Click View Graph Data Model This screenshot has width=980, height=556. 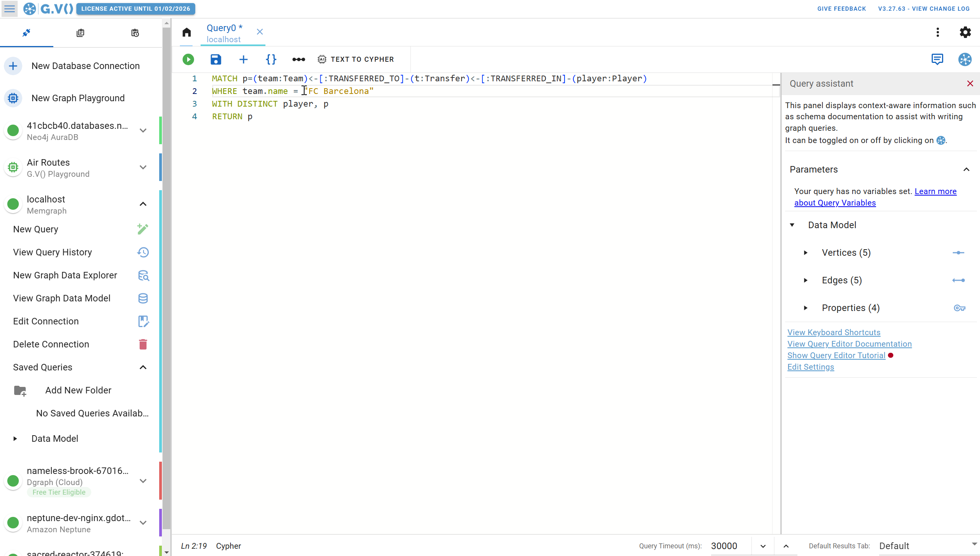click(81, 298)
